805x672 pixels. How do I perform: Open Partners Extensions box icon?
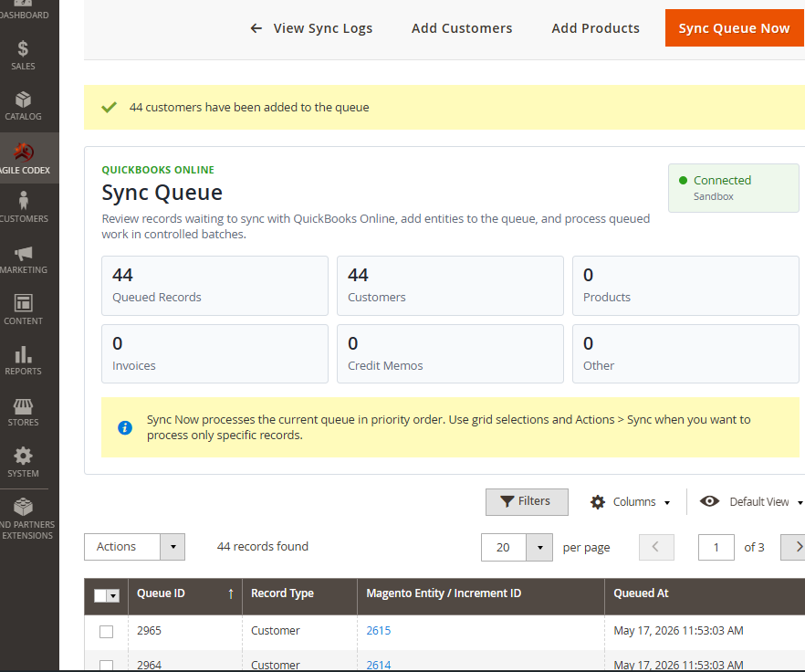[x=23, y=507]
